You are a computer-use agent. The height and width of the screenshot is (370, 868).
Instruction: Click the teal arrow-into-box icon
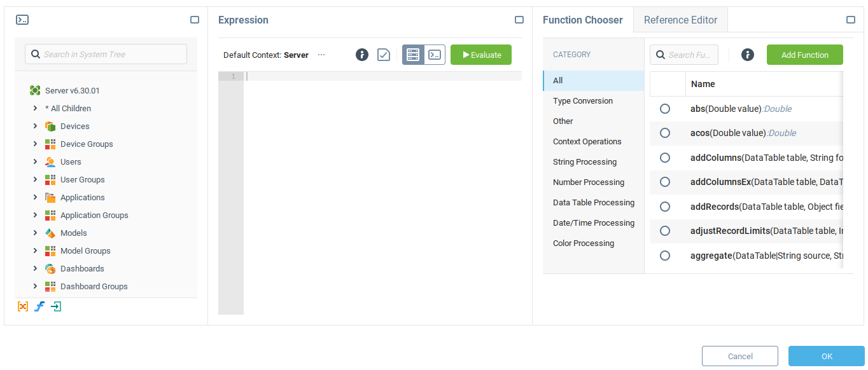tap(56, 306)
